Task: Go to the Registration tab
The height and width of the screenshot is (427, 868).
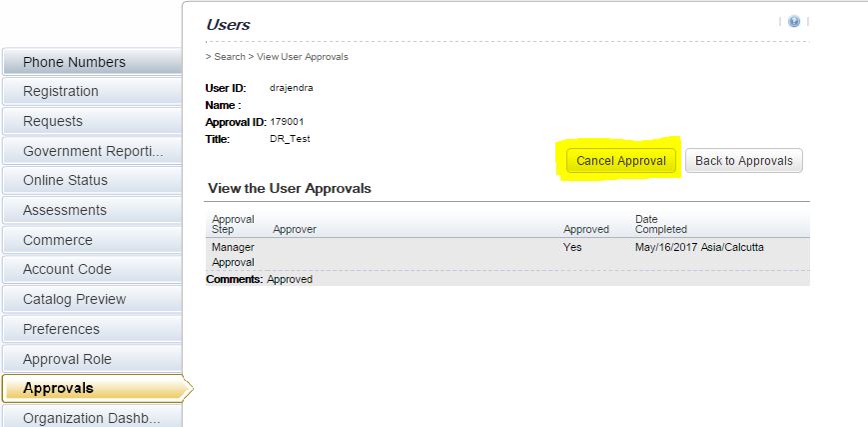Action: 92,92
